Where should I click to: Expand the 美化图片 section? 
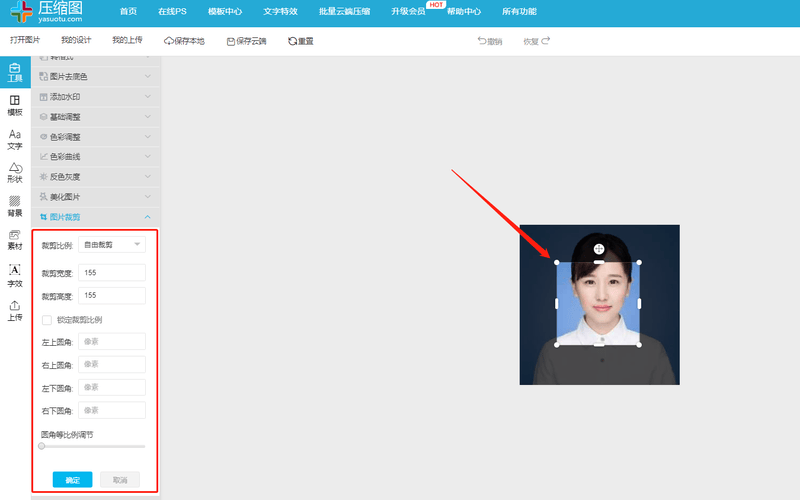pyautogui.click(x=96, y=197)
